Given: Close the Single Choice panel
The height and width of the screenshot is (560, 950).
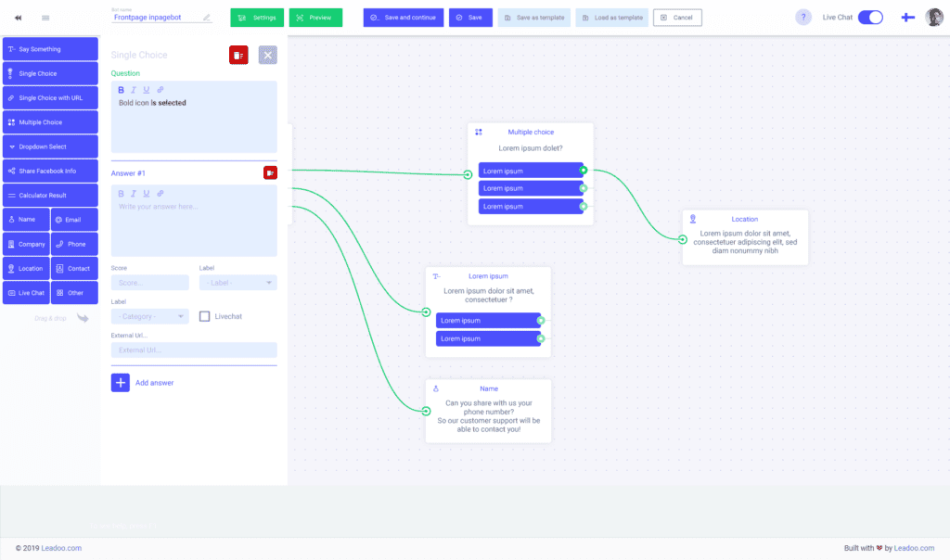Looking at the screenshot, I should tap(267, 55).
